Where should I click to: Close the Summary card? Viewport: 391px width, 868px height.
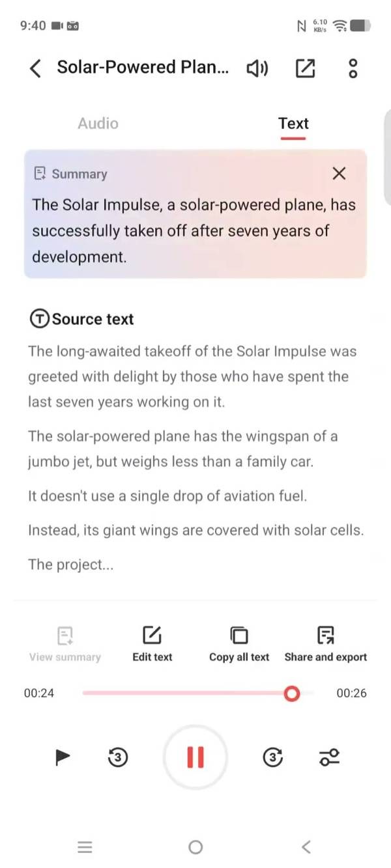[339, 173]
